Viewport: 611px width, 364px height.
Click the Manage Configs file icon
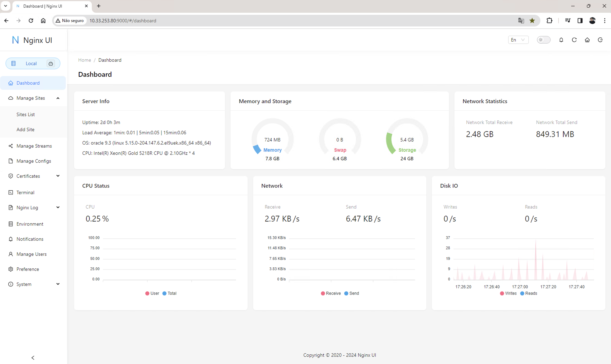11,161
